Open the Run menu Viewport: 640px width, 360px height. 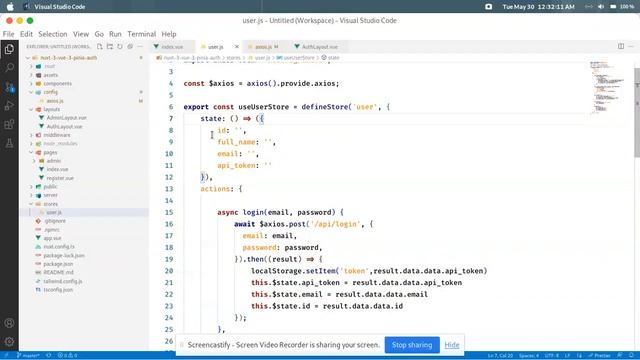pyautogui.click(x=115, y=34)
